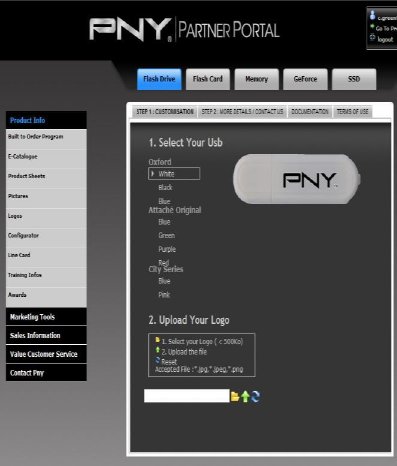
Task: Open the Terms of Use tab
Action: point(352,112)
